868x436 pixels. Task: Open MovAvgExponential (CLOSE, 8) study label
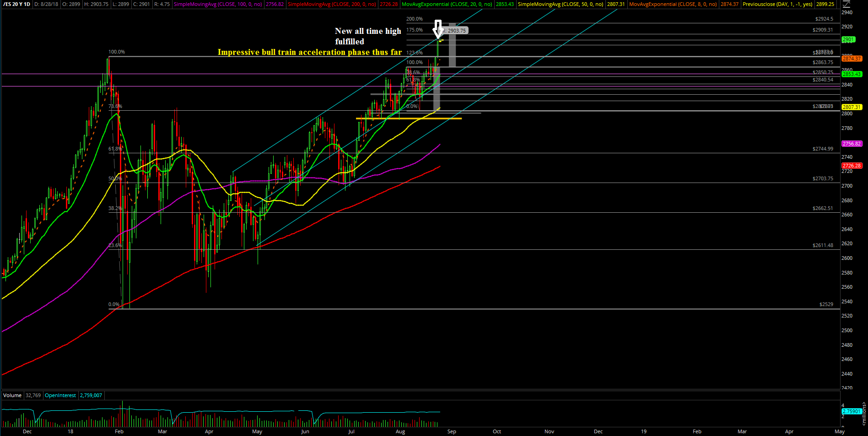click(673, 4)
